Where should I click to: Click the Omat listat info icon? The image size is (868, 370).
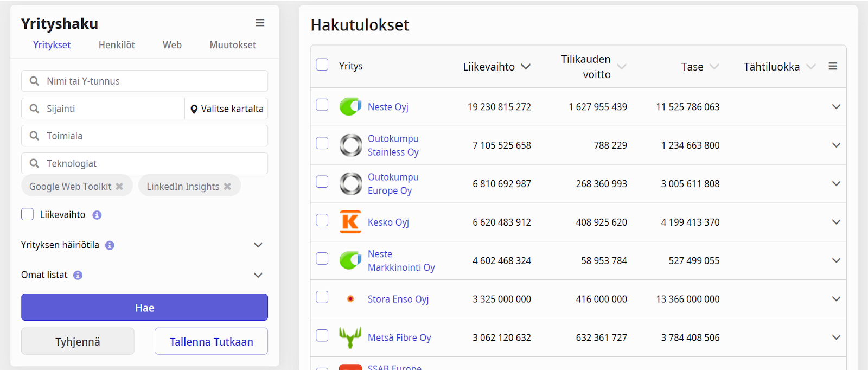[78, 275]
